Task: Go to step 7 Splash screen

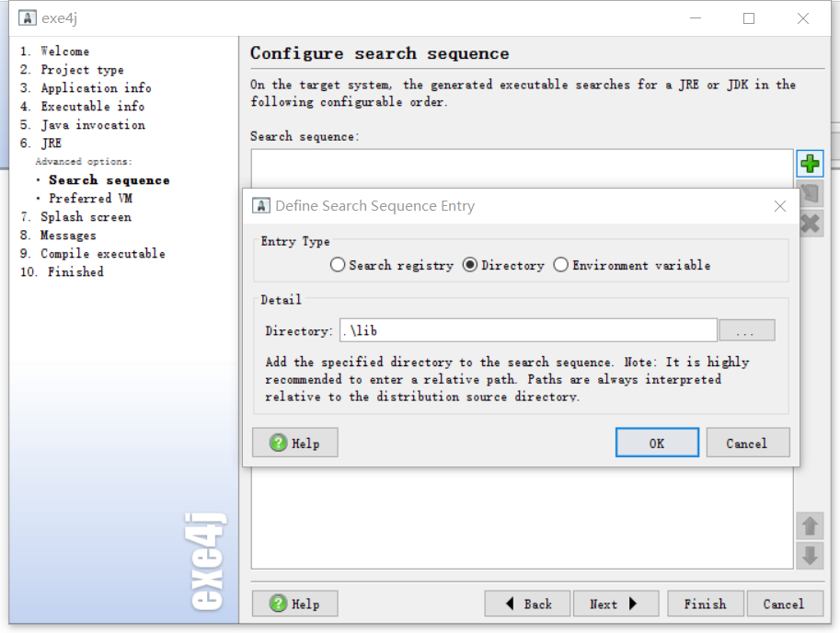Action: click(x=75, y=217)
